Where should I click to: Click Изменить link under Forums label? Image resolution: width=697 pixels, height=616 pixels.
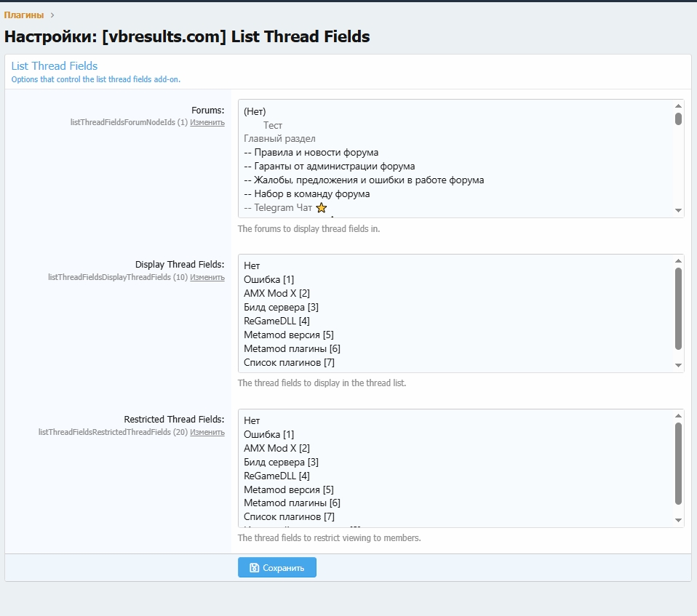click(207, 122)
